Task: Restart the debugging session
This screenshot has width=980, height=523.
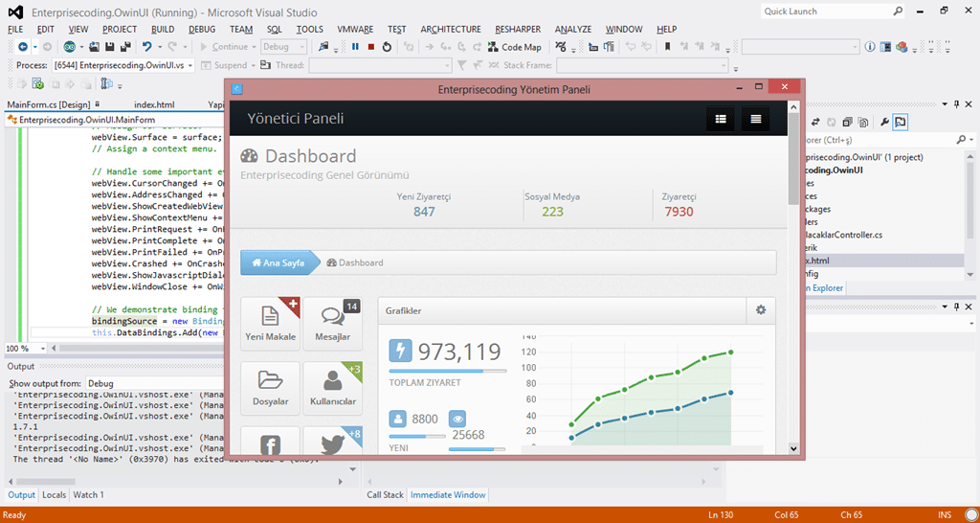Action: pyautogui.click(x=387, y=47)
